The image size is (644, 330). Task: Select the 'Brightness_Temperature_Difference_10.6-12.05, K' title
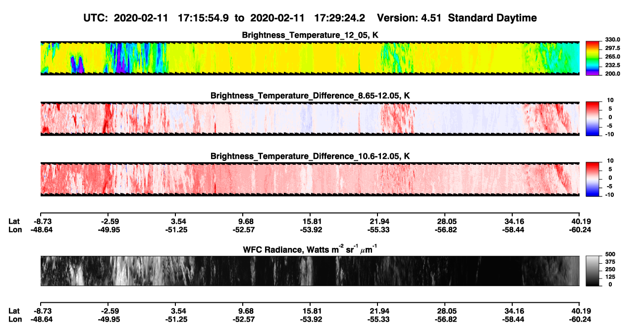click(x=310, y=156)
